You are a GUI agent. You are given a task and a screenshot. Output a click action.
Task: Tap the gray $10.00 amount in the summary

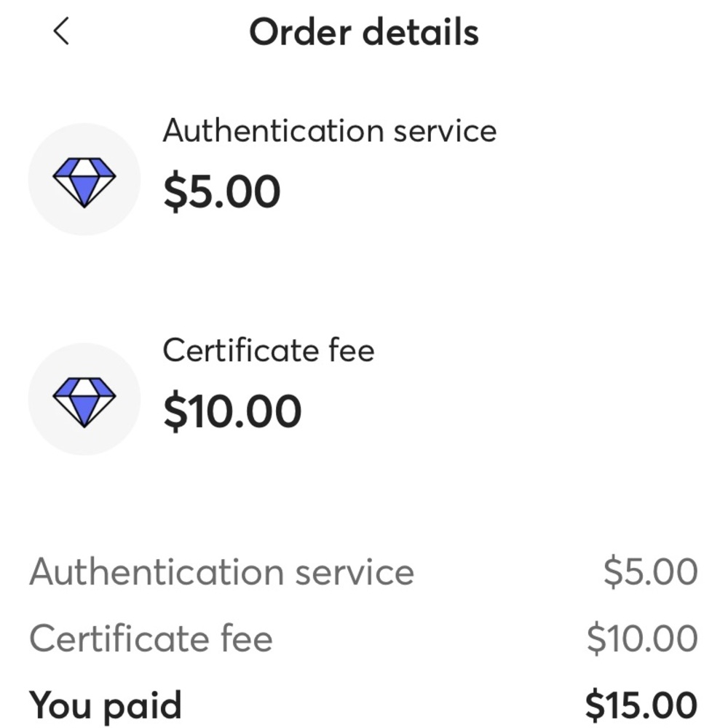642,638
